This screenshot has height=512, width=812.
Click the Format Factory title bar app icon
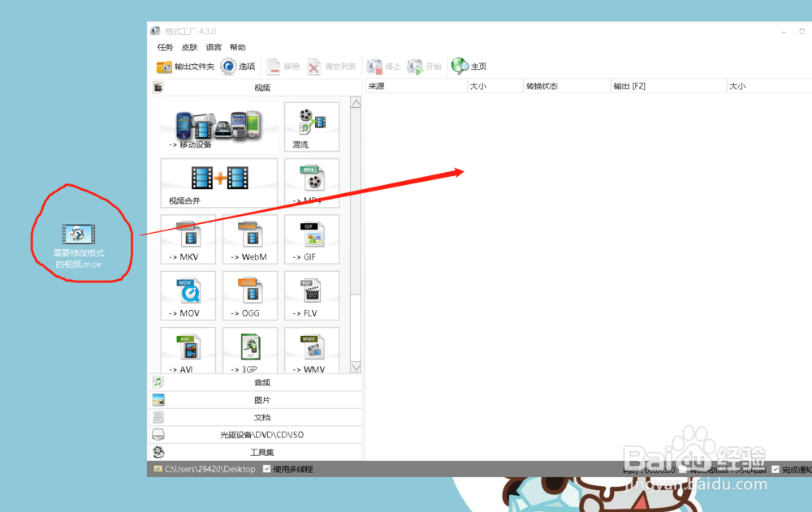pyautogui.click(x=155, y=31)
